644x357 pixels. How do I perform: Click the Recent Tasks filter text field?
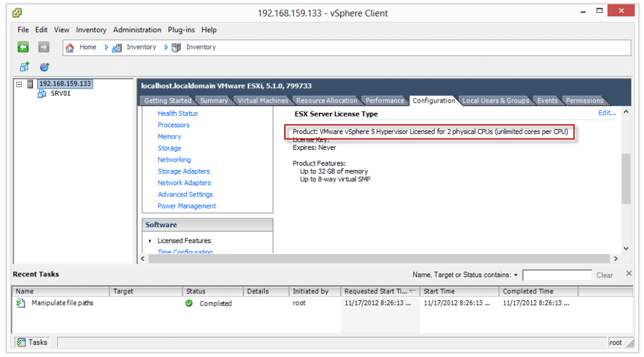pyautogui.click(x=557, y=275)
